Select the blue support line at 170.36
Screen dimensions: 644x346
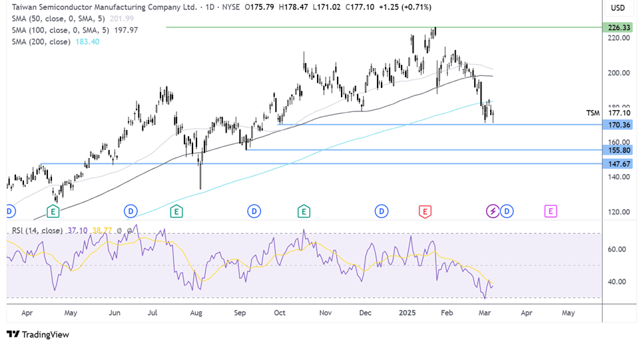pyautogui.click(x=440, y=124)
